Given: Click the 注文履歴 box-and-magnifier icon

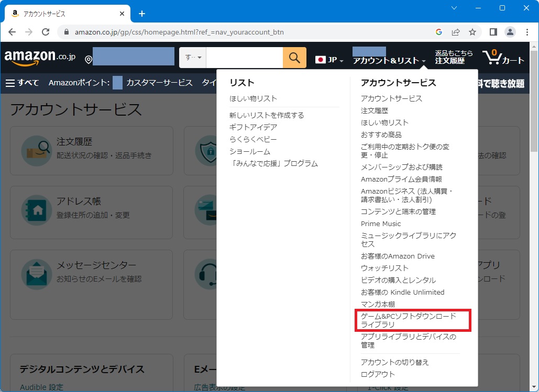Looking at the screenshot, I should pos(37,151).
